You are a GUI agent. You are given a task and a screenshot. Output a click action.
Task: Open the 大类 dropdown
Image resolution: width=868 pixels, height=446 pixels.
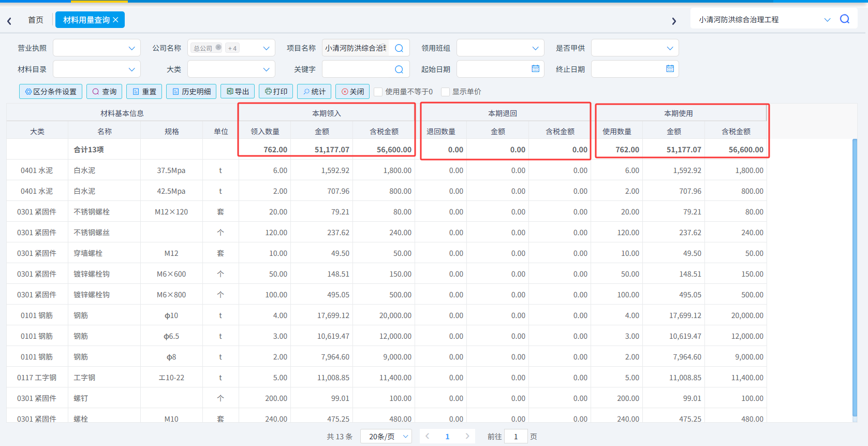[x=231, y=69]
